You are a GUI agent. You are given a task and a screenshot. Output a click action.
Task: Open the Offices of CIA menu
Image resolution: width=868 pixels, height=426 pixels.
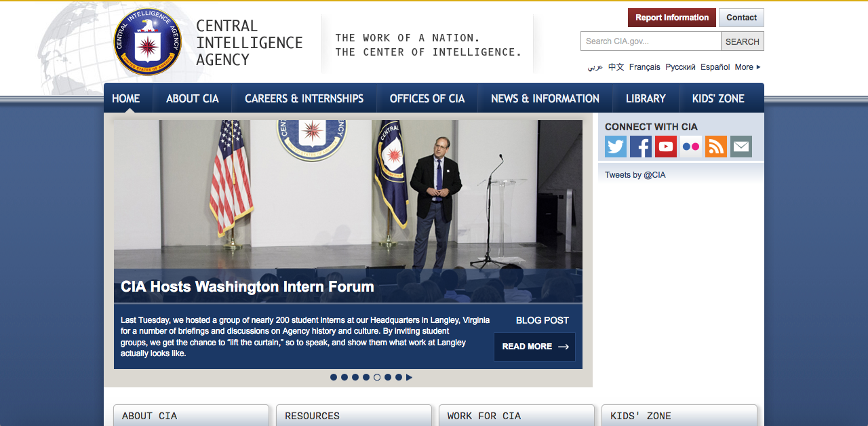coord(427,98)
